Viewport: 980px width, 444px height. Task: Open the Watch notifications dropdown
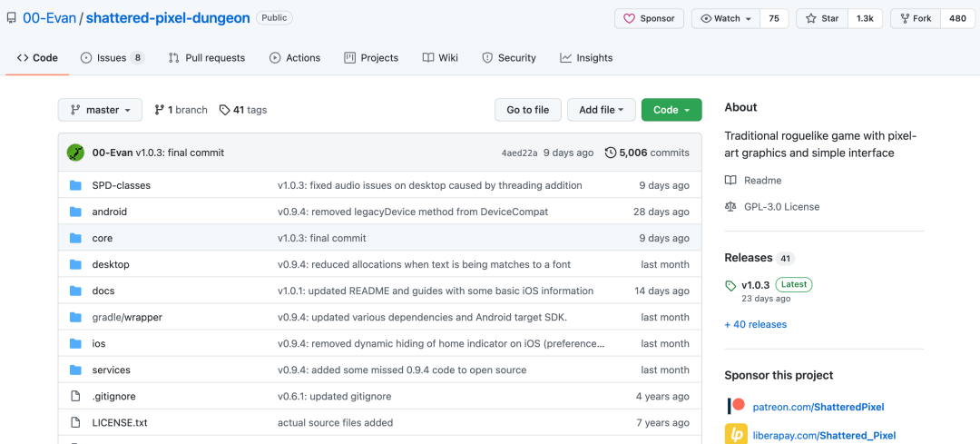click(x=726, y=18)
